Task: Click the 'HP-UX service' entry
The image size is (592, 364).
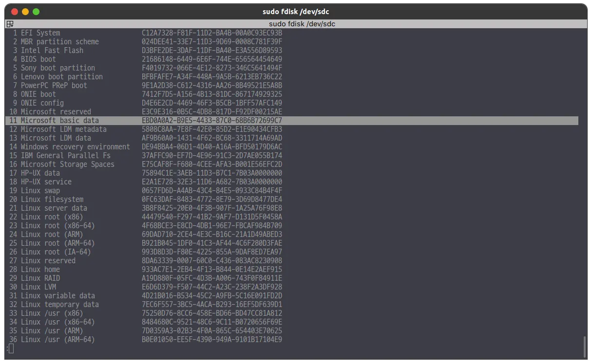Action: pyautogui.click(x=46, y=182)
